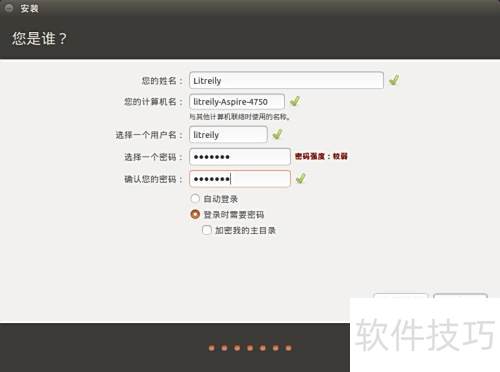Select the 自动登录 radio option
500x372 pixels.
tap(195, 199)
